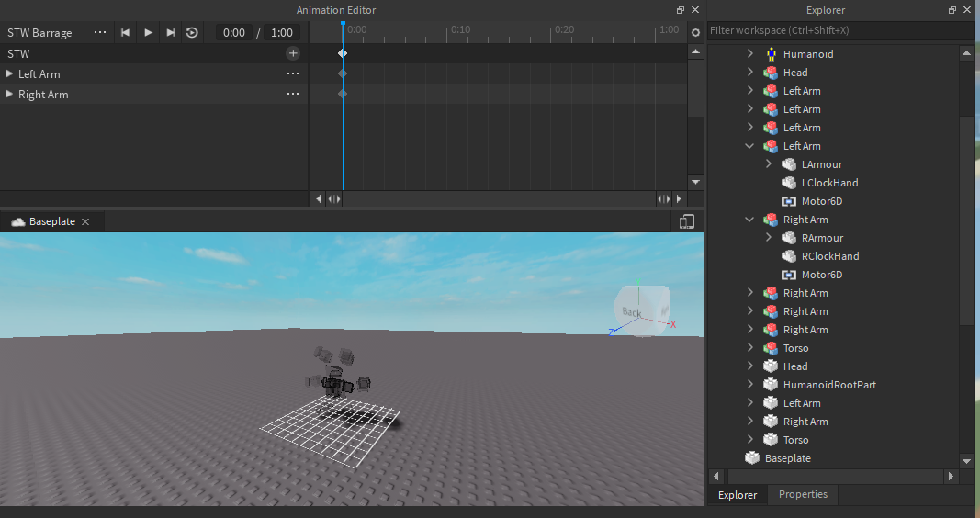Select LClockHand part in Explorer
The image size is (980, 518).
pos(829,183)
